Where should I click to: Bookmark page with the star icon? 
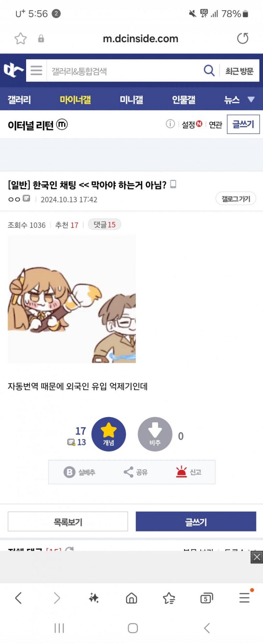20,39
